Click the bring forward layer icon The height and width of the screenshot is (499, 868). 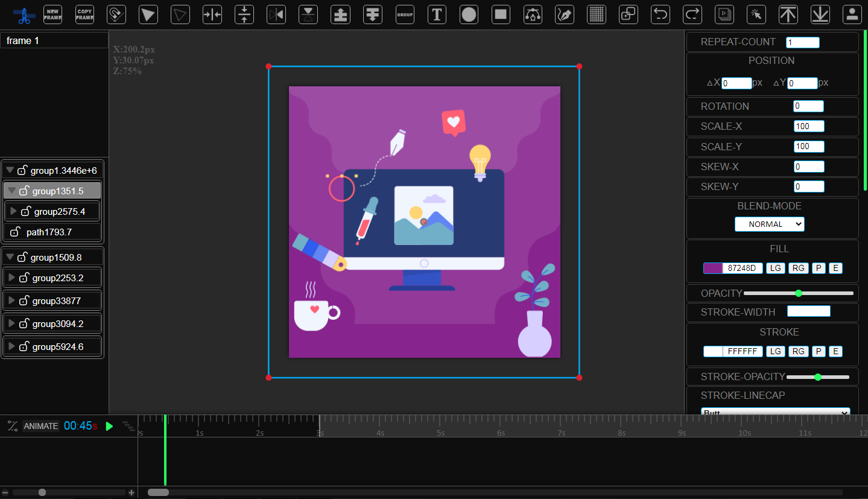pyautogui.click(x=341, y=14)
